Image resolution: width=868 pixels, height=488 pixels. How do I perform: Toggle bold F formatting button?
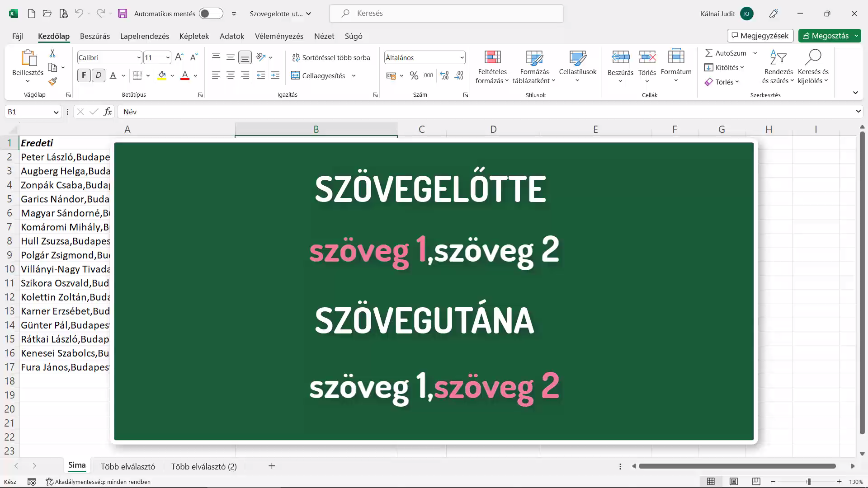point(84,75)
